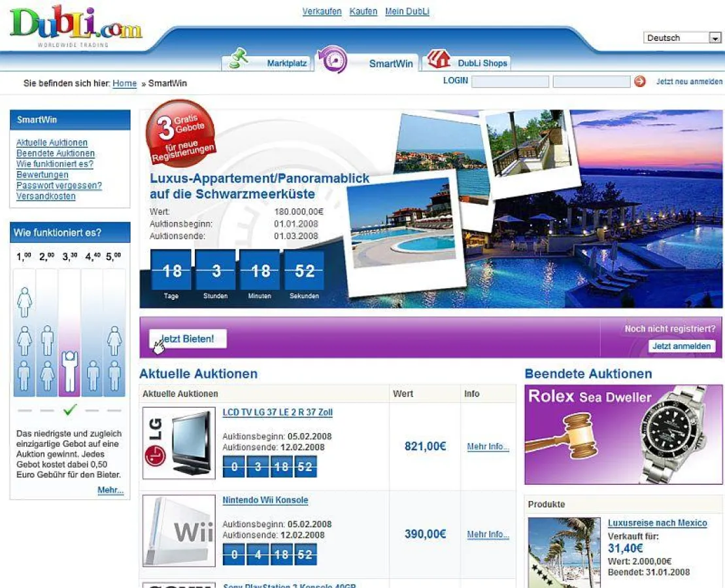Click the Nintendo Wii product image
The width and height of the screenshot is (725, 588).
[179, 531]
